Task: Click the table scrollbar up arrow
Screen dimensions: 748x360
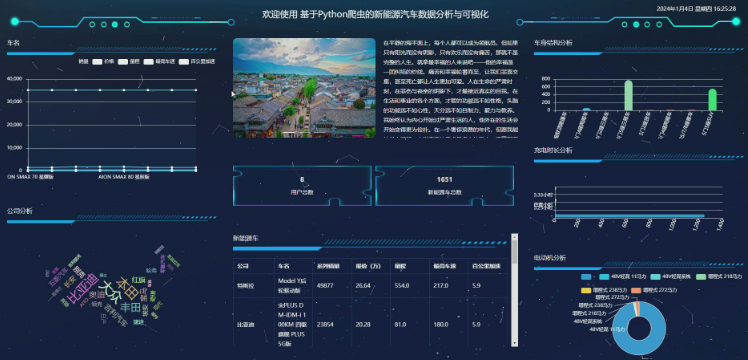Action: (514, 236)
